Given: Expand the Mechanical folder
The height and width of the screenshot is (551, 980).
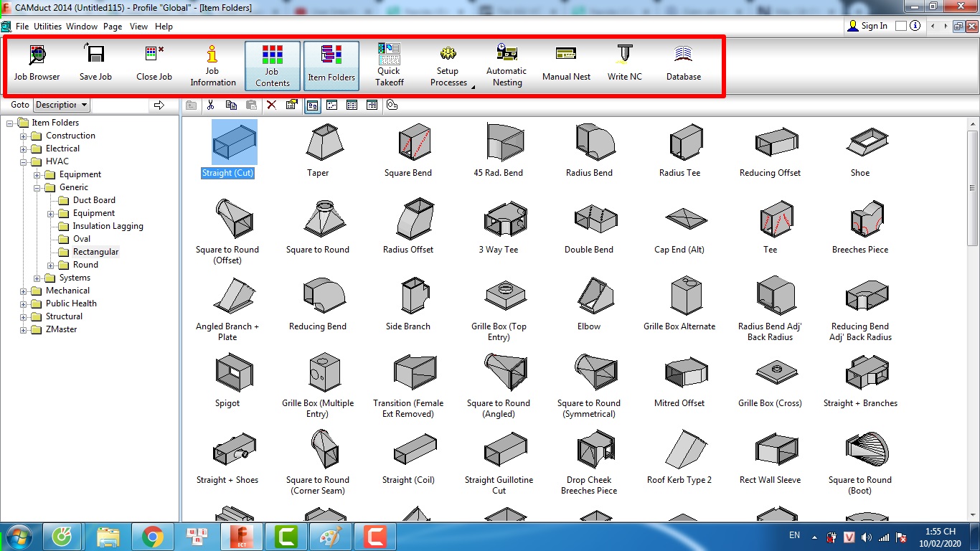Looking at the screenshot, I should pyautogui.click(x=24, y=291).
